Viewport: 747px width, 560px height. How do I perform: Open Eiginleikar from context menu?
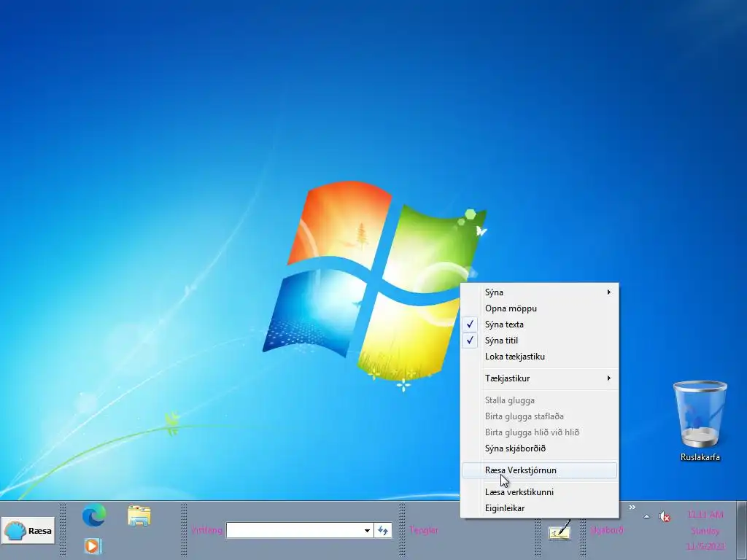539,508
